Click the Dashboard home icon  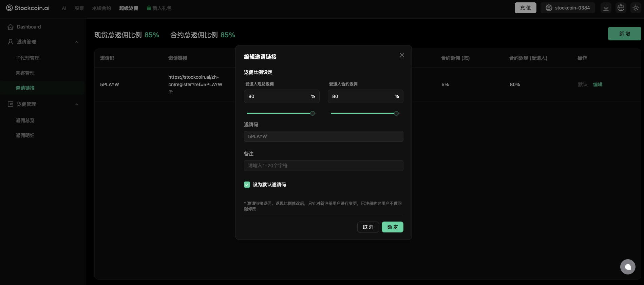click(11, 27)
